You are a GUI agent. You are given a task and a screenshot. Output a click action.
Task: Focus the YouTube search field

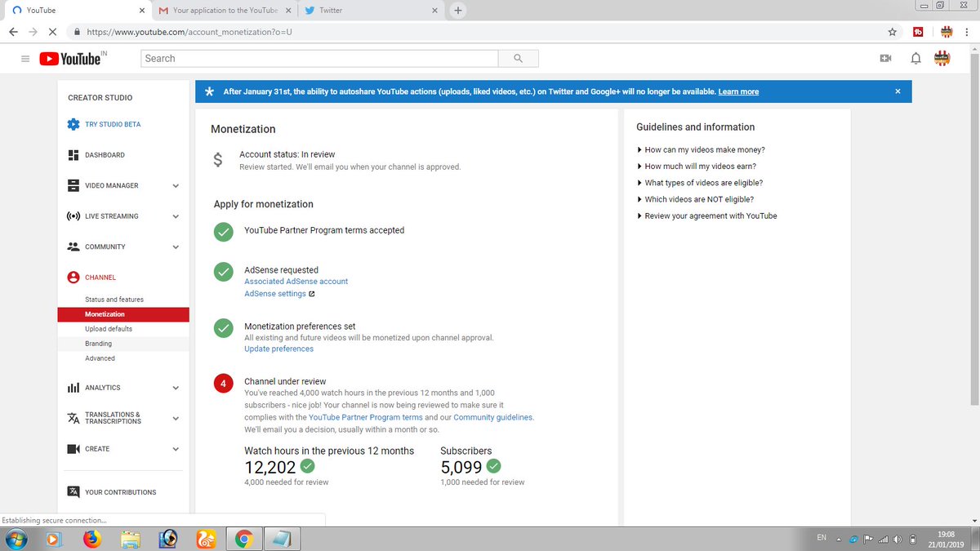coord(320,59)
